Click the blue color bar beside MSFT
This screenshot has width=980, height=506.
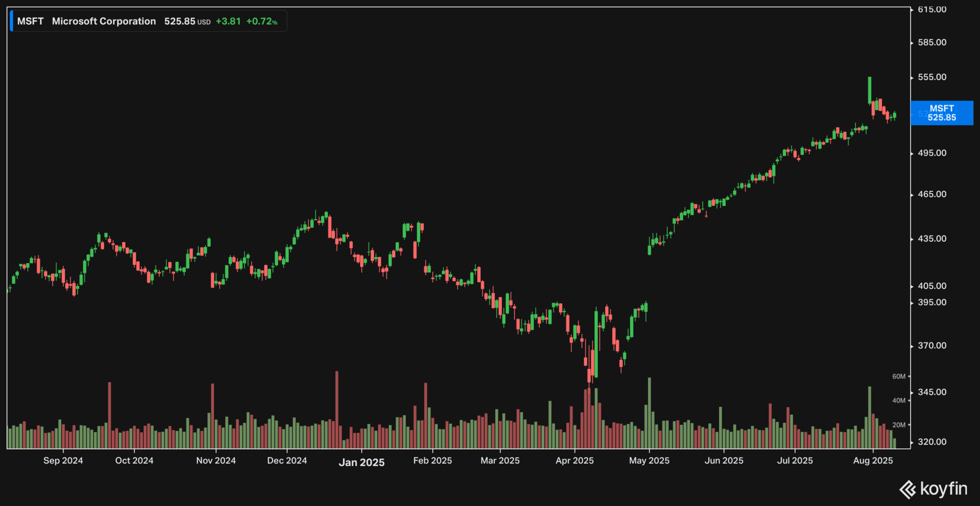tap(11, 21)
